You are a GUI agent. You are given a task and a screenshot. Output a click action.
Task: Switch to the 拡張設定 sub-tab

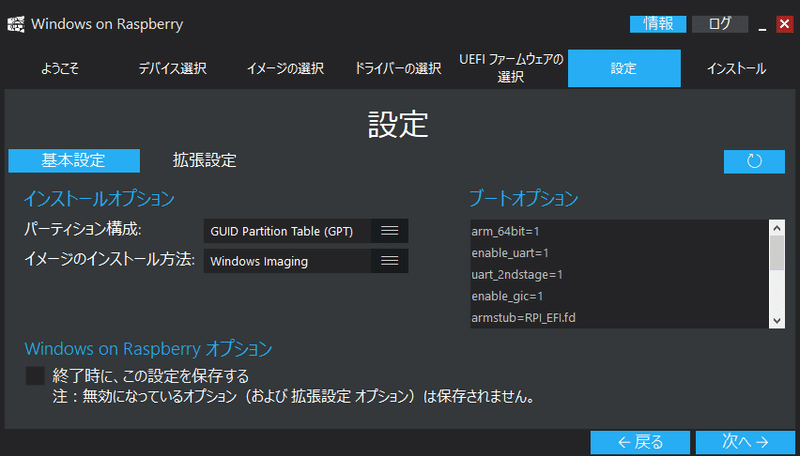(x=205, y=161)
